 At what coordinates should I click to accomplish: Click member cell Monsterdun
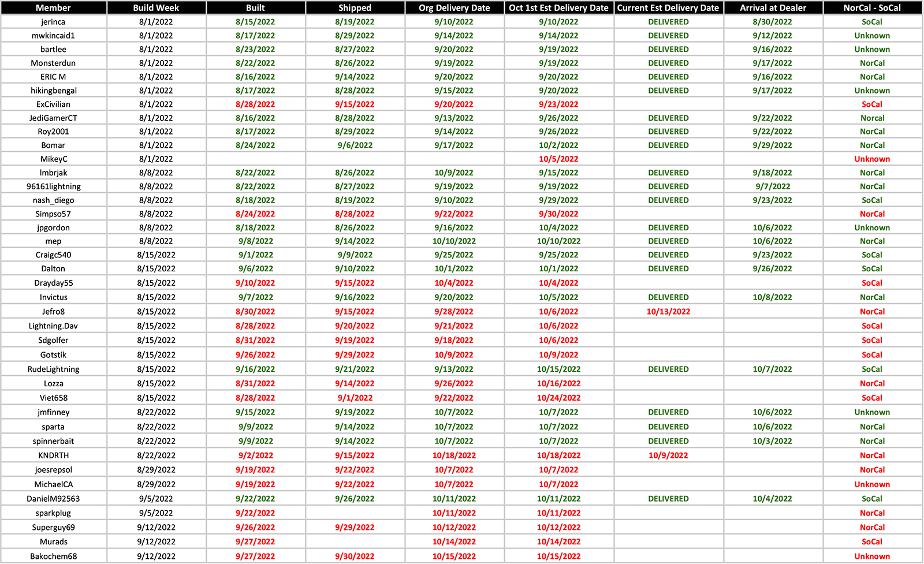pyautogui.click(x=54, y=63)
